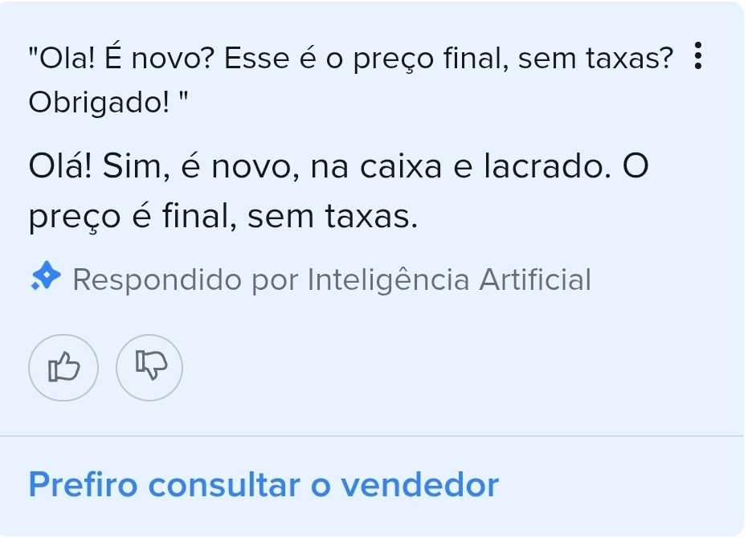Dislike the AI answer with thumbs down
Viewport: 756px width, 538px height.
[149, 368]
